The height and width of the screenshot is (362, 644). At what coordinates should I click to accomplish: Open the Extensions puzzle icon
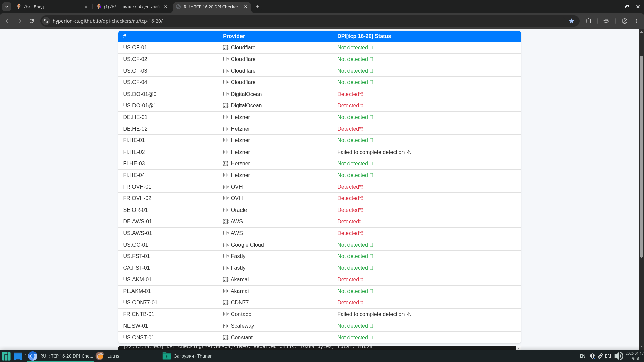point(588,21)
